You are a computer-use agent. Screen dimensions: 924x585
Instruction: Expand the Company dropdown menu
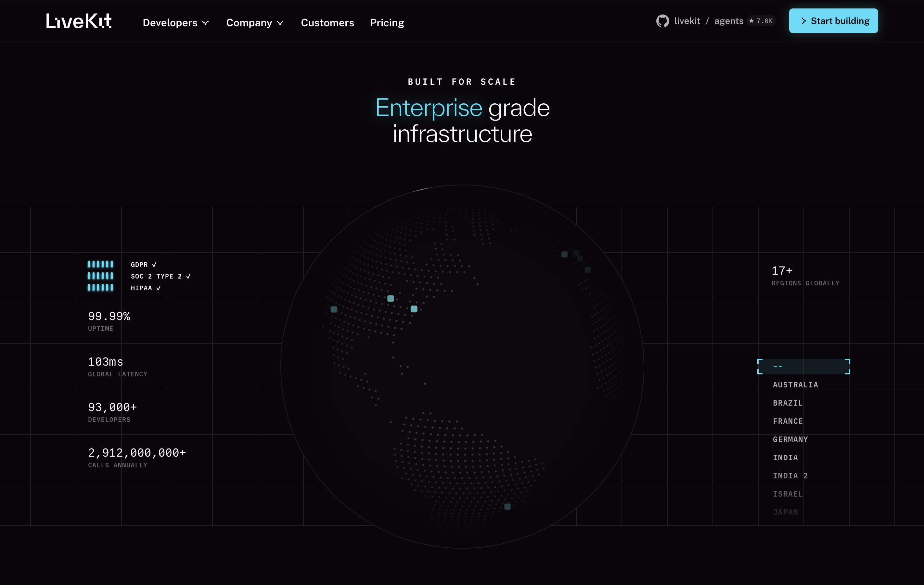pyautogui.click(x=254, y=23)
